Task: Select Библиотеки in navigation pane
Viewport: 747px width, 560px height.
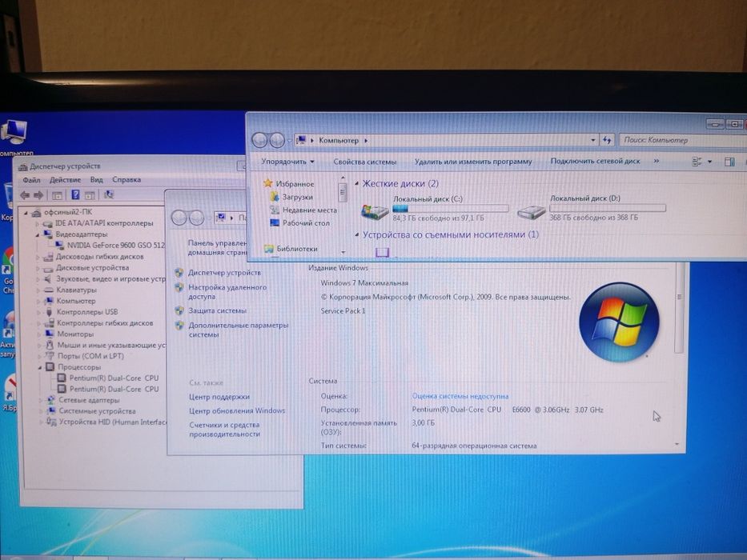Action: click(297, 249)
